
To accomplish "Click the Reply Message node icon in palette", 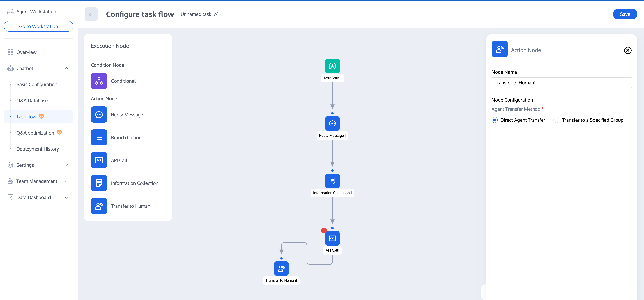I will pos(99,115).
